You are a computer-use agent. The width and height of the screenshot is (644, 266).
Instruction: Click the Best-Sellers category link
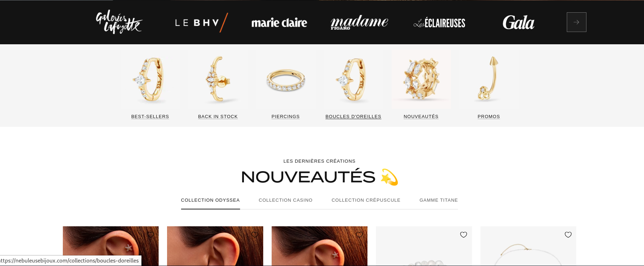coord(150,117)
